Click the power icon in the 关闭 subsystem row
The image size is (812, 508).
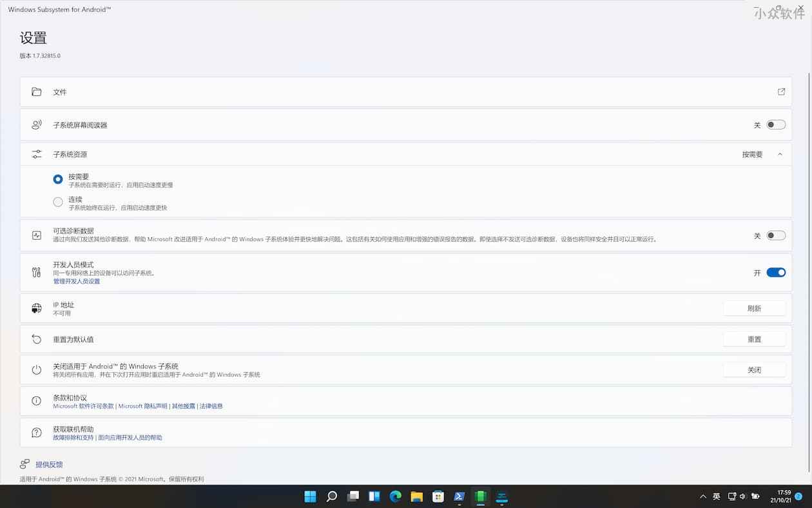(37, 370)
